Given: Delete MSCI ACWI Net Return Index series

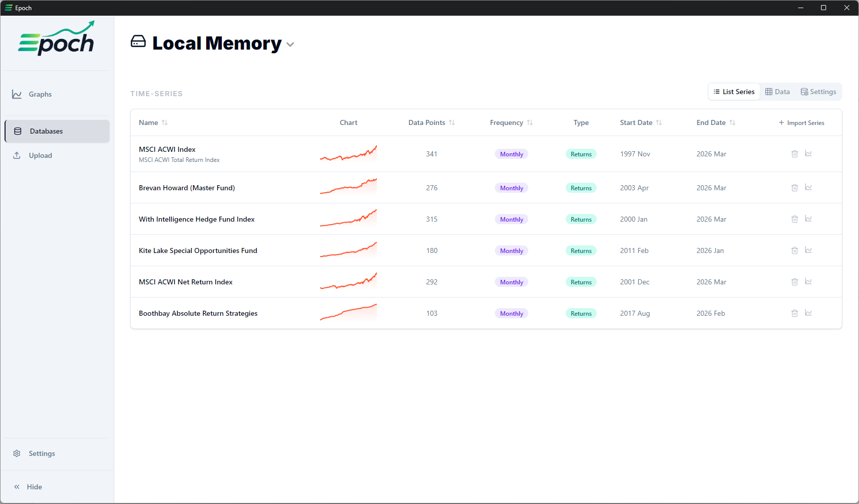Looking at the screenshot, I should pos(795,282).
